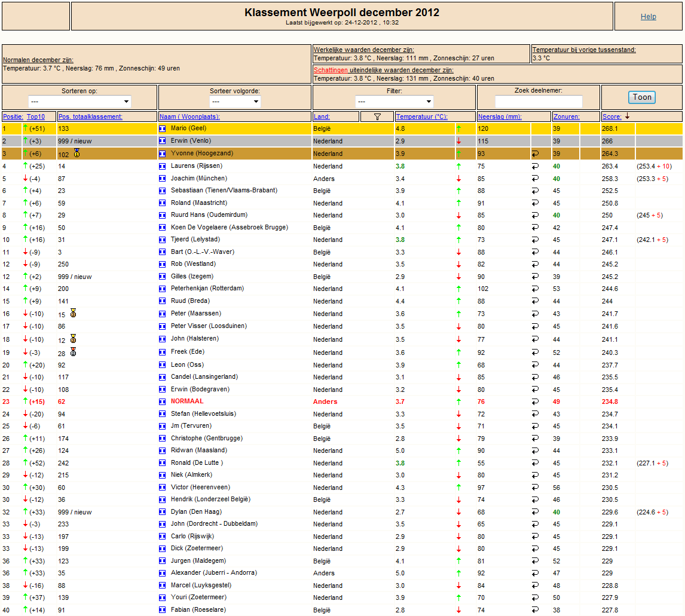Click 'Werkelijke waarden december zijn:' heading

364,50
